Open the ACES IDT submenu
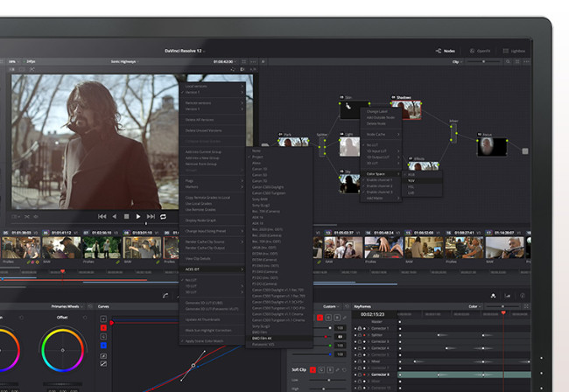Screen dimensions: 569x392 (213, 269)
